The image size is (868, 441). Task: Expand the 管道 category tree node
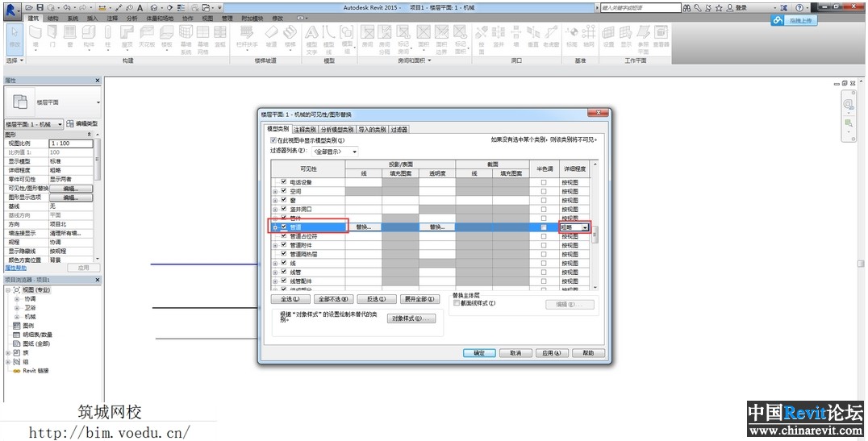[275, 227]
